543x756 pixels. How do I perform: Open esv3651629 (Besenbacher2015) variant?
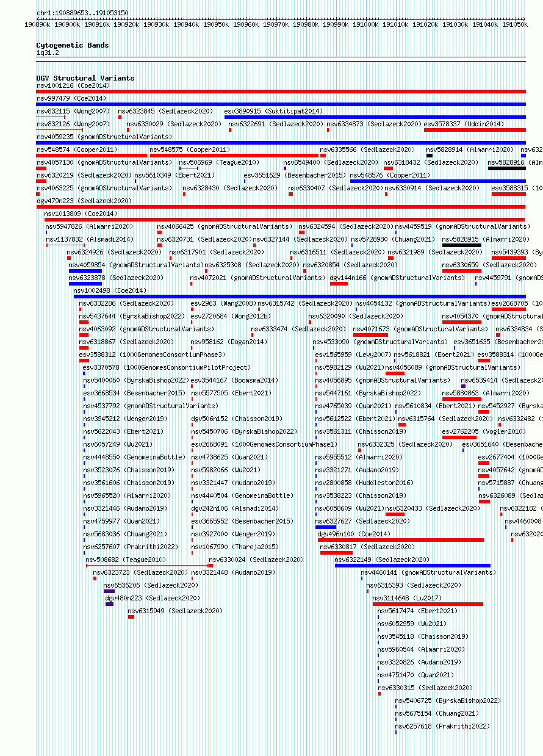pyautogui.click(x=295, y=175)
